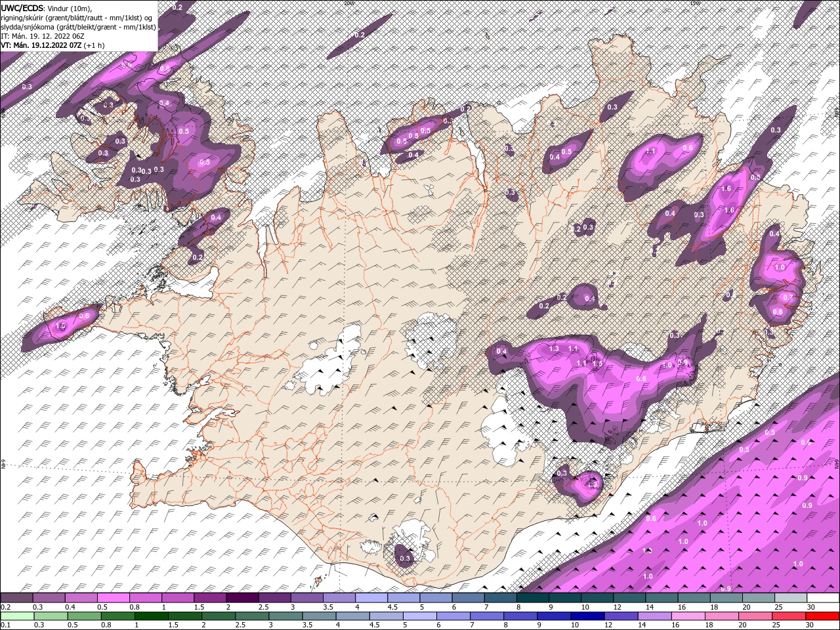This screenshot has height=630, width=840.
Task: Click the '1.3' precipitation value on the map
Action: click(553, 348)
